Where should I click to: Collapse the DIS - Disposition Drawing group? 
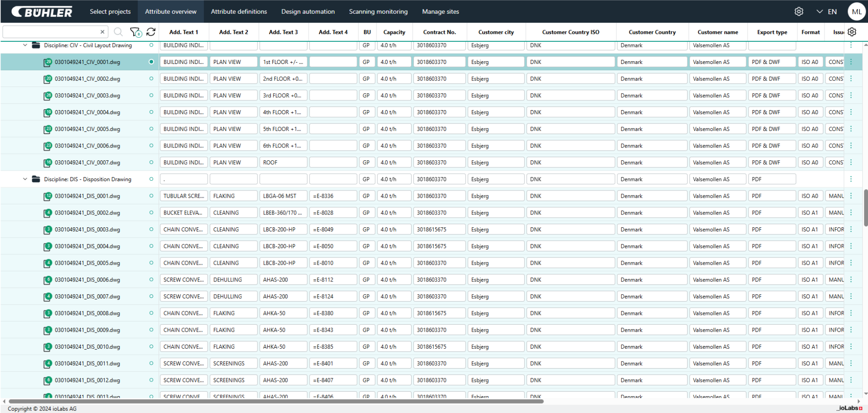25,179
